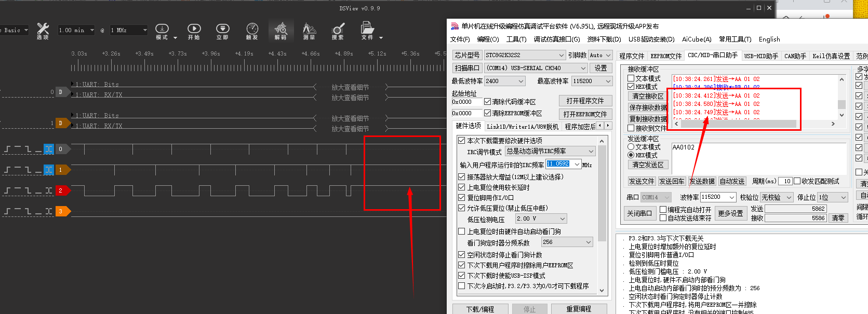Switch to USB-HID助手 tab
The width and height of the screenshot is (868, 314).
point(761,56)
